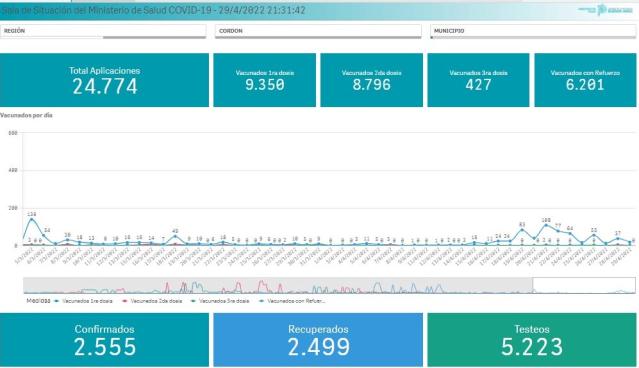This screenshot has width=639, height=368.
Task: Click the ministry logo in header
Action: [x=606, y=10]
